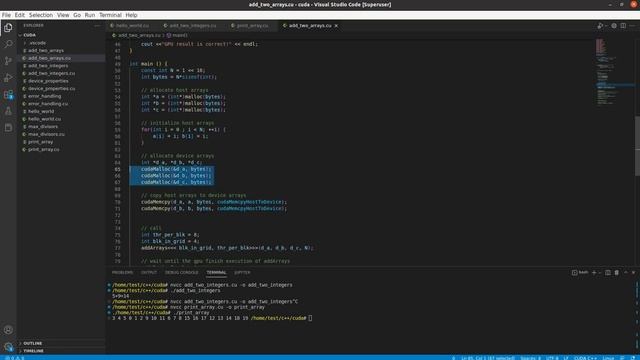Switch to PROBLEMS panel tab
Image resolution: width=640 pixels, height=360 pixels.
pos(122,273)
